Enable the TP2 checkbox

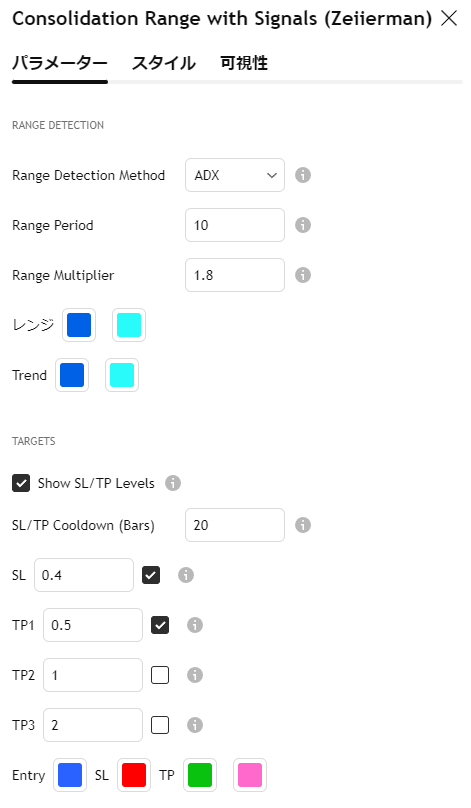[x=160, y=675]
